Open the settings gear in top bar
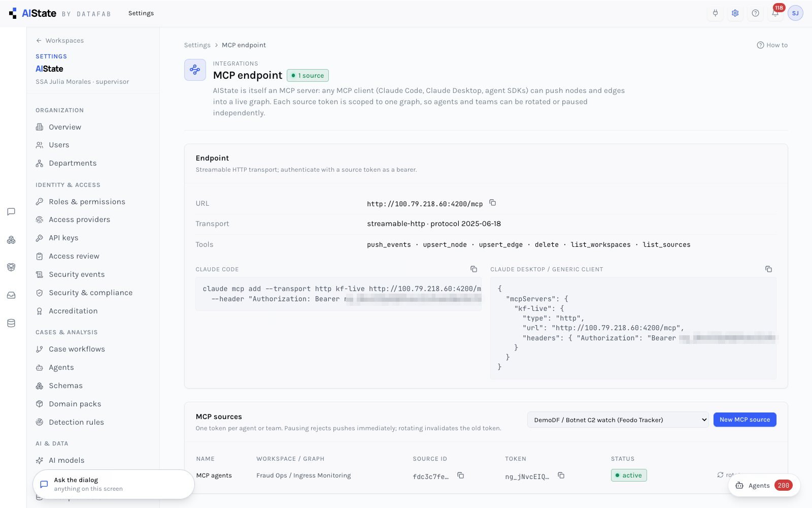 [735, 13]
